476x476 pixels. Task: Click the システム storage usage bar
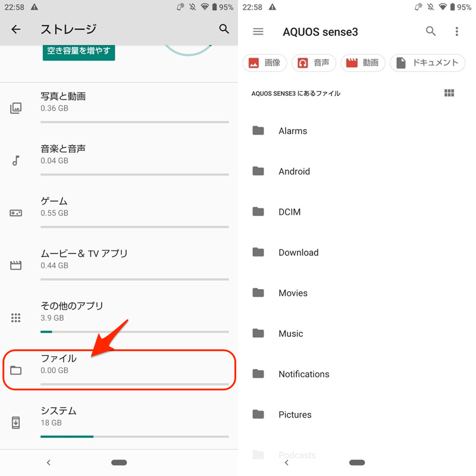point(134,436)
